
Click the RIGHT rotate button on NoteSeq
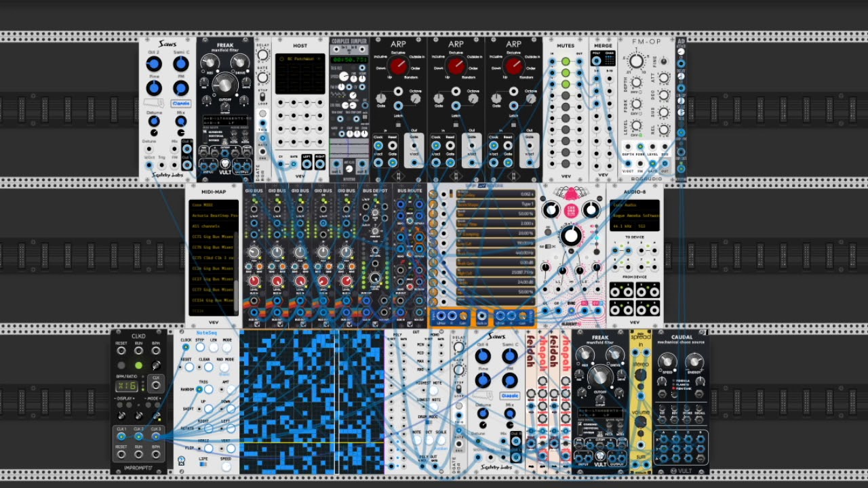208,428
